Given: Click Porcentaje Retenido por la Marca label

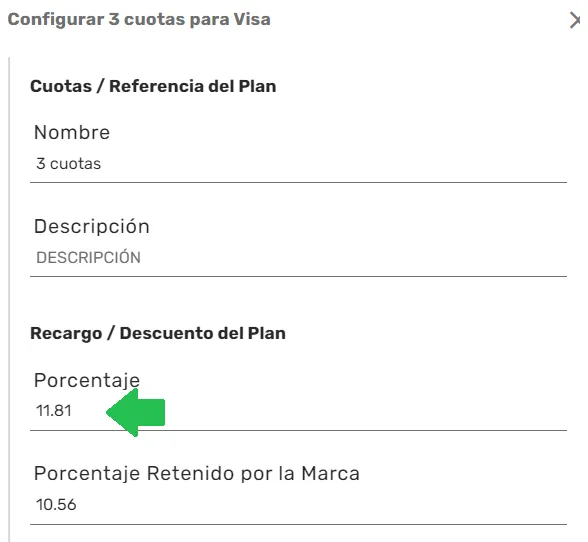Looking at the screenshot, I should [197, 473].
